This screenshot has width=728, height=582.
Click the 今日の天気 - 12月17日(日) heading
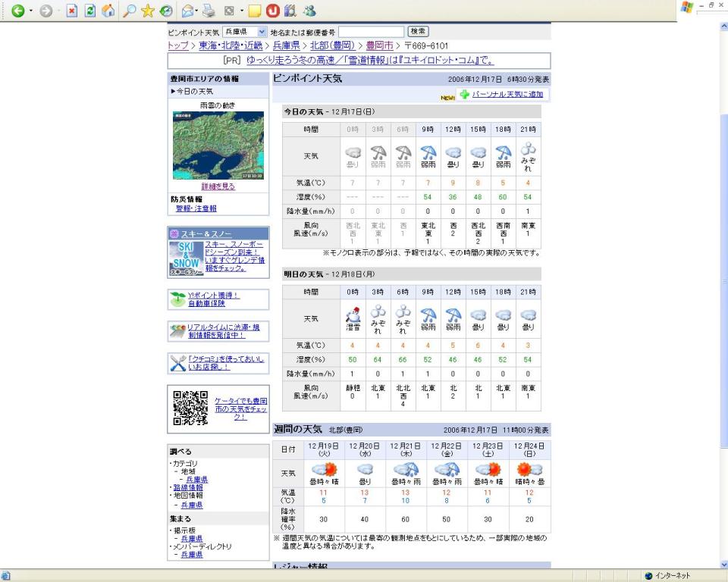tap(329, 112)
